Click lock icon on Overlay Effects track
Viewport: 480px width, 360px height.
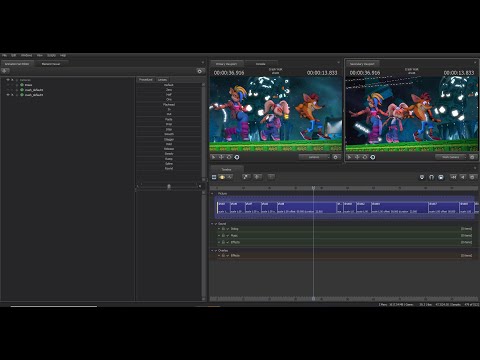[223, 256]
